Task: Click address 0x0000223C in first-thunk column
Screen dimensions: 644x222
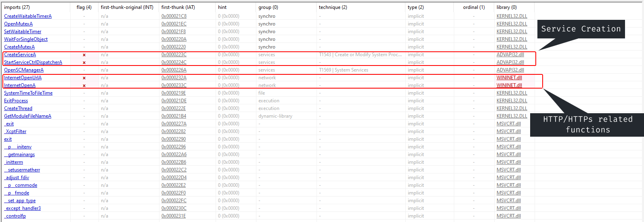Action: [174, 55]
